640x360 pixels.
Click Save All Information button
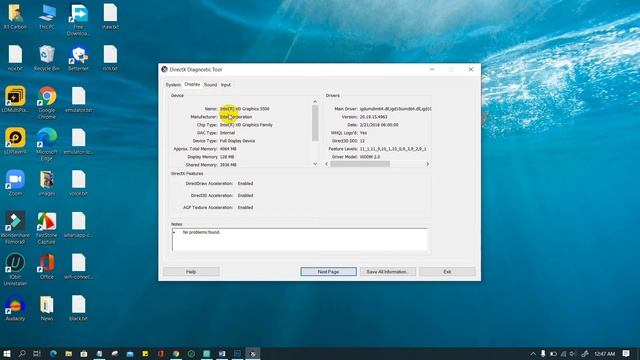[387, 272]
